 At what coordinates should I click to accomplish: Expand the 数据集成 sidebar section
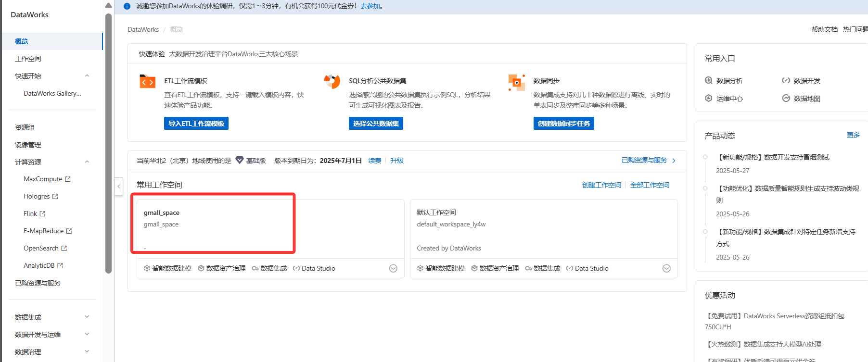pos(87,317)
